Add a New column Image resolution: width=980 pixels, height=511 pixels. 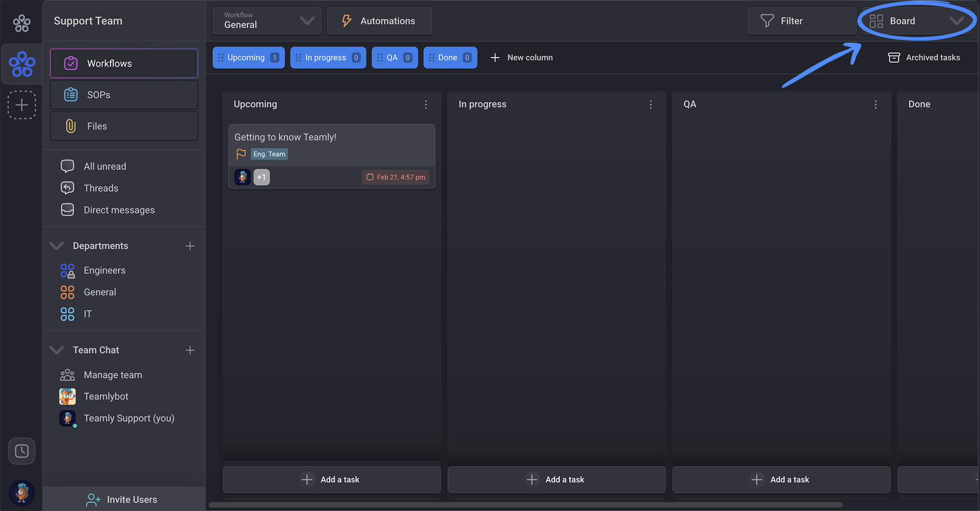click(x=522, y=58)
